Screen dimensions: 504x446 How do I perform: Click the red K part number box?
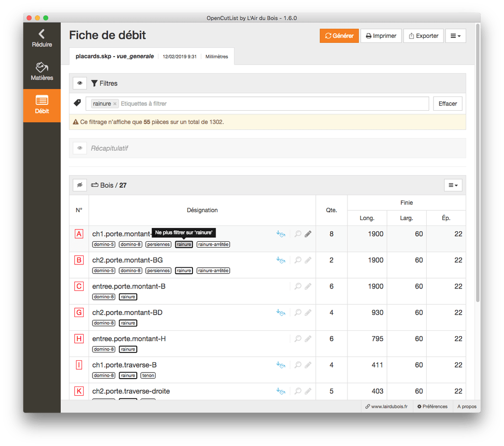tap(79, 391)
